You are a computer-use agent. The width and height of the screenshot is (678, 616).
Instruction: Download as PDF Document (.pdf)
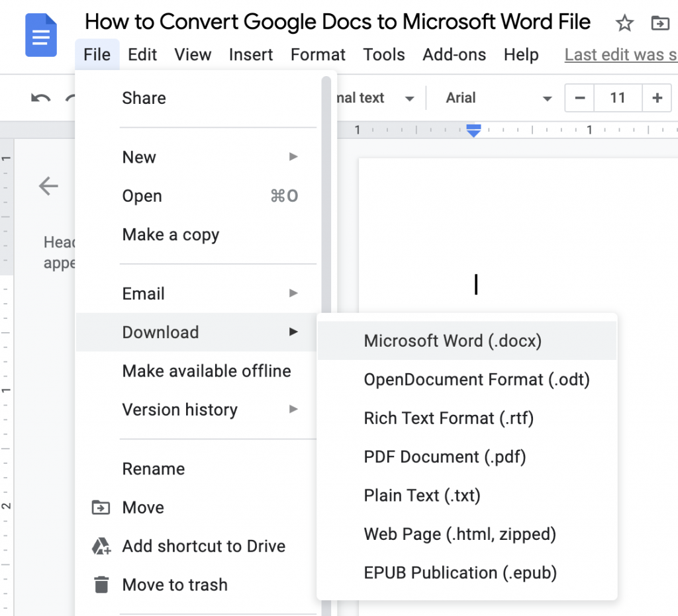point(467,457)
